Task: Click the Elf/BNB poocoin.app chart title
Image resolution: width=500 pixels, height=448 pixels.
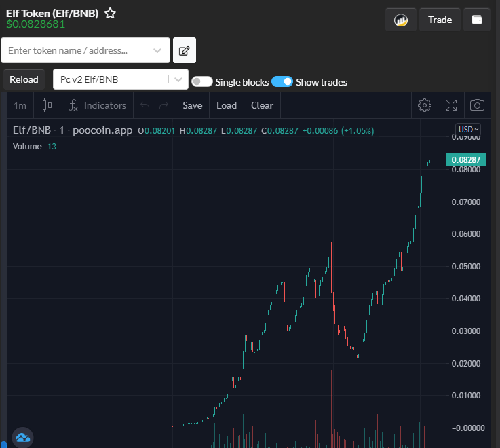Action: [x=73, y=130]
